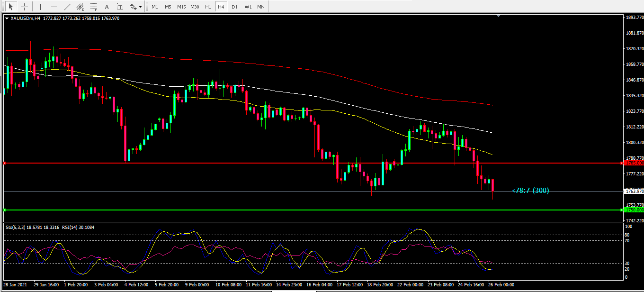This screenshot has width=644, height=292.
Task: Pick the vertical line drawing tool
Action: pos(40,7)
